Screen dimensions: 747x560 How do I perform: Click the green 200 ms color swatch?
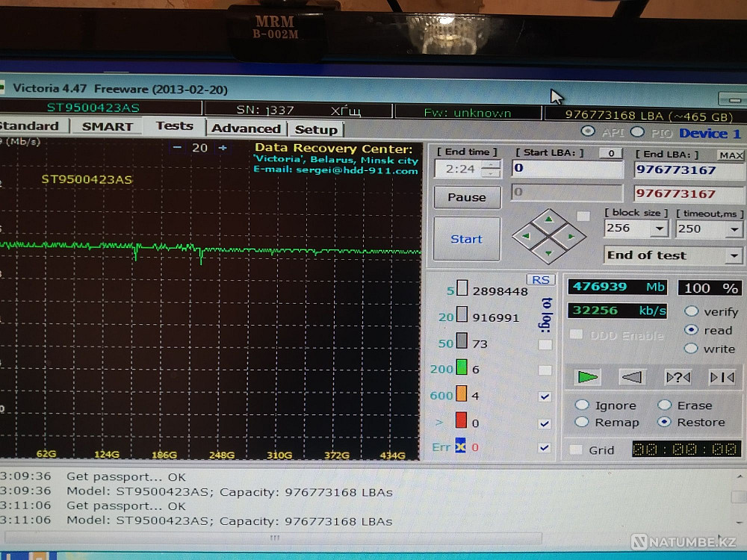pos(461,367)
